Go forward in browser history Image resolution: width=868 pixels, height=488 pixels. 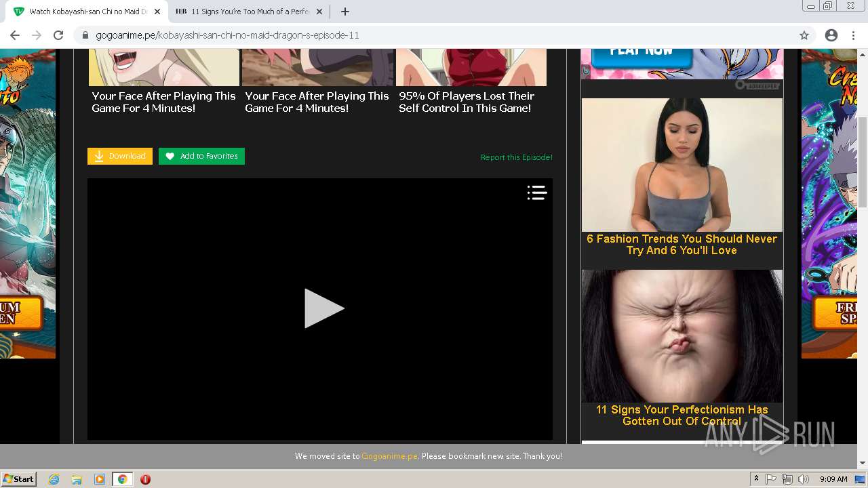tap(37, 35)
